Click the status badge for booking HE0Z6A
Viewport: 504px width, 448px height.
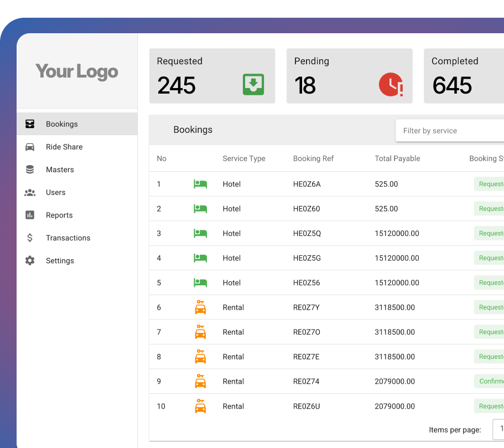point(489,184)
